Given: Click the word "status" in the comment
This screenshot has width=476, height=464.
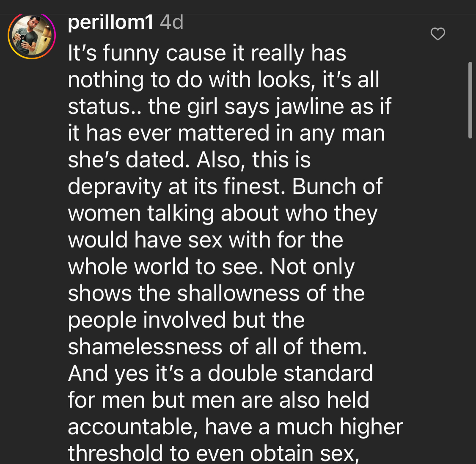Looking at the screenshot, I should tap(99, 107).
